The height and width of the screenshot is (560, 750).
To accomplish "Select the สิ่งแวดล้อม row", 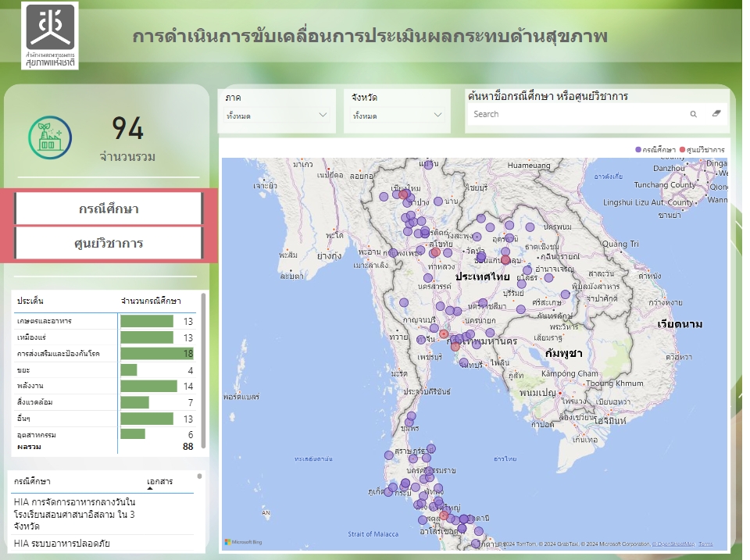I will point(105,402).
